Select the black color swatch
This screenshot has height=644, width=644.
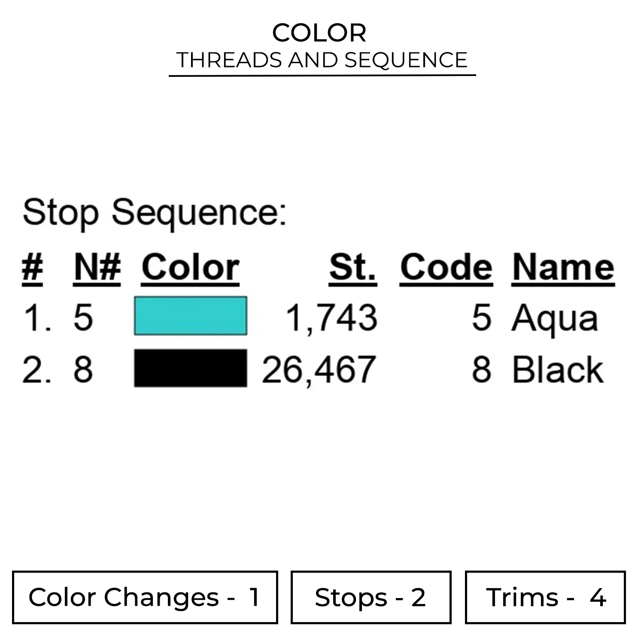190,368
